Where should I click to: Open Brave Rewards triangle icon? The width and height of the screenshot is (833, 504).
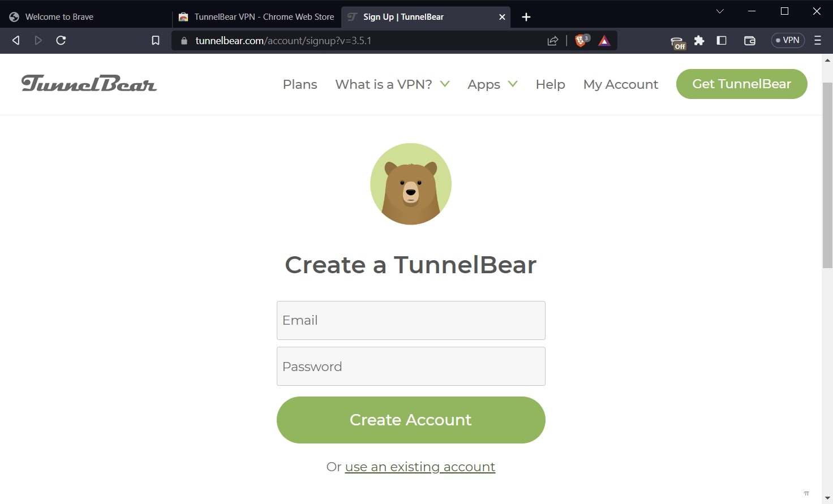(x=604, y=41)
